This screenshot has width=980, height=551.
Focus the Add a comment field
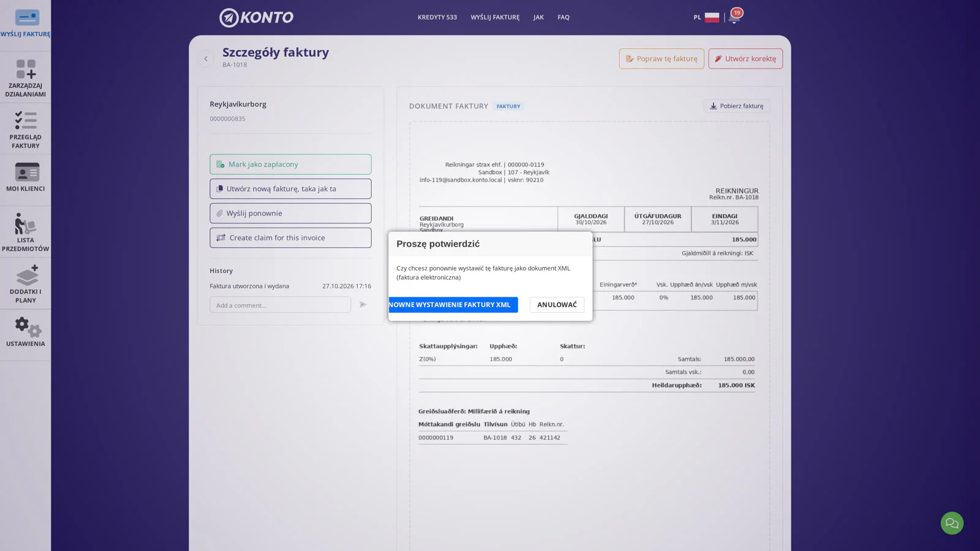(281, 305)
